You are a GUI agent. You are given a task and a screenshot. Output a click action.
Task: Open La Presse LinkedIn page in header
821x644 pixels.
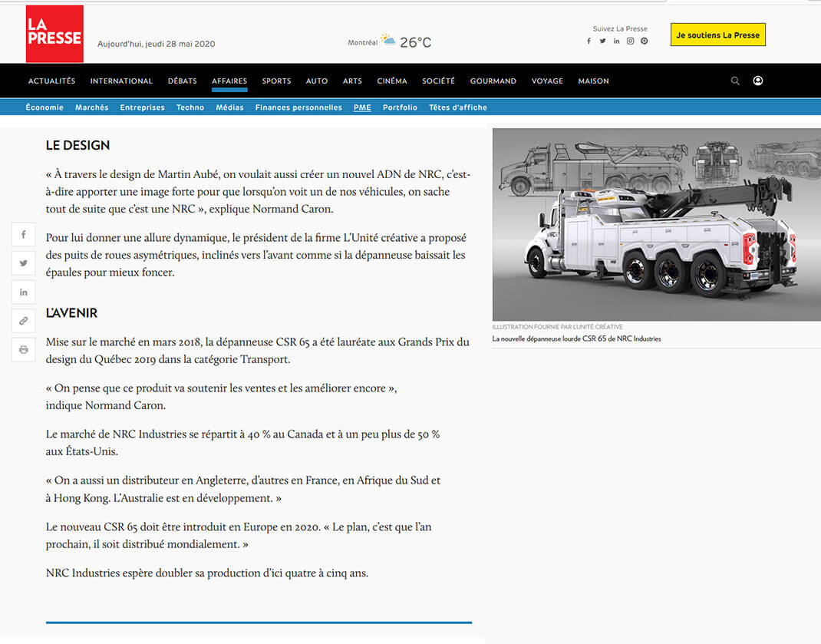(x=616, y=41)
